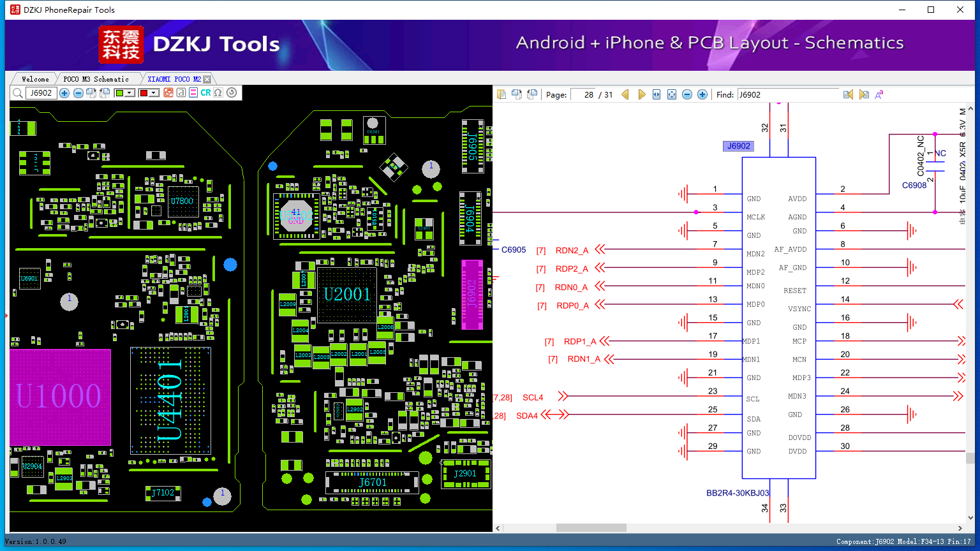Go to previous schematic page

coord(625,94)
